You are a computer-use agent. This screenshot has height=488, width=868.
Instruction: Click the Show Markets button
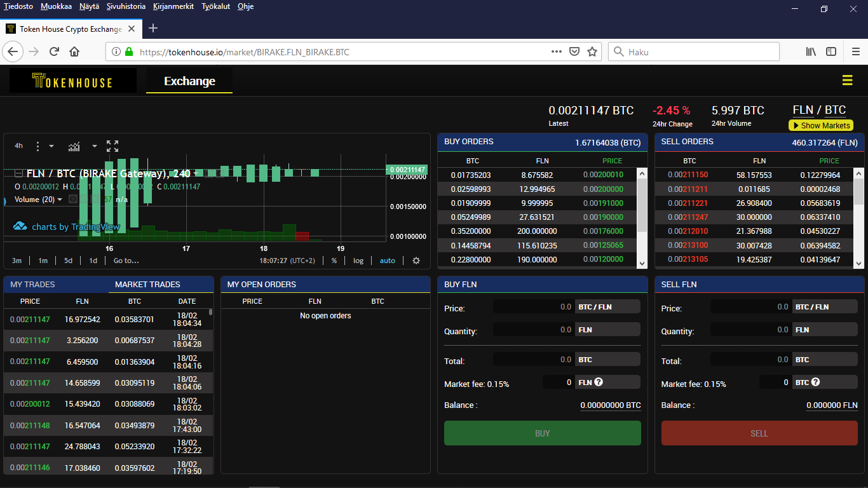(820, 126)
